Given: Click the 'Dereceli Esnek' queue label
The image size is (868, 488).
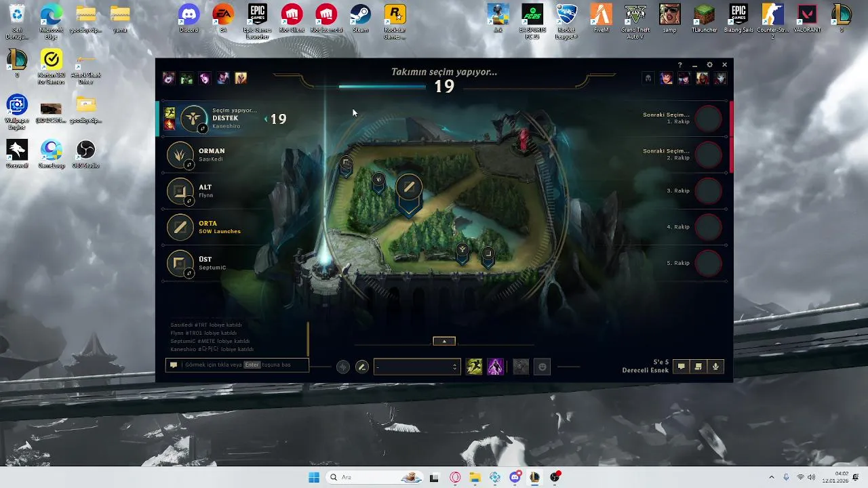Looking at the screenshot, I should point(646,371).
